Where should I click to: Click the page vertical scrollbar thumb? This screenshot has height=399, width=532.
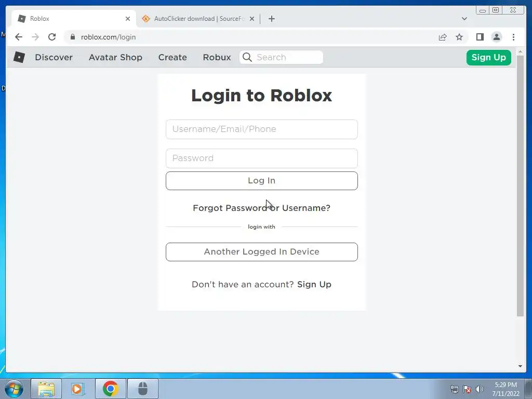pyautogui.click(x=520, y=186)
